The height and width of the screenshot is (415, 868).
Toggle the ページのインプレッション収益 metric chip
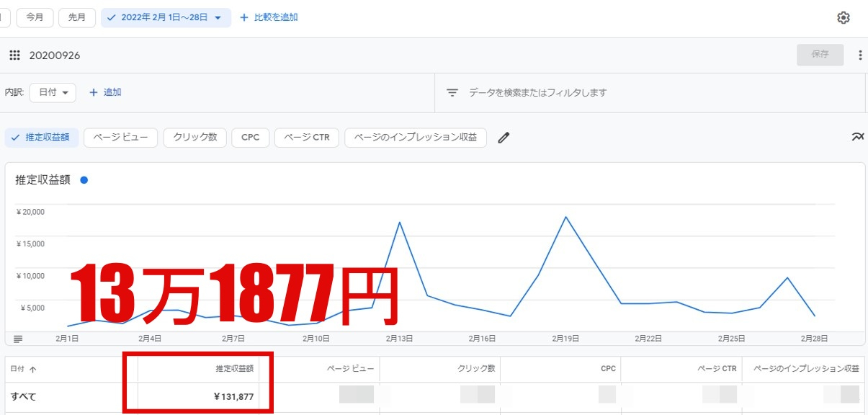416,138
